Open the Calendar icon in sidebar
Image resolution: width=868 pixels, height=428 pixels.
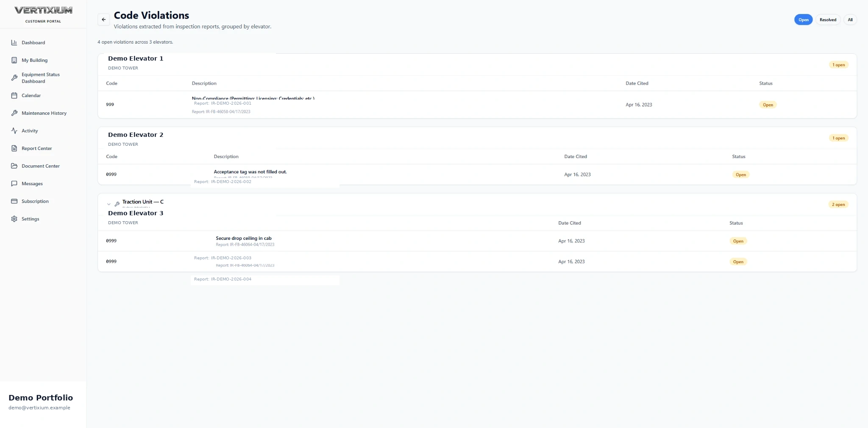coord(14,95)
